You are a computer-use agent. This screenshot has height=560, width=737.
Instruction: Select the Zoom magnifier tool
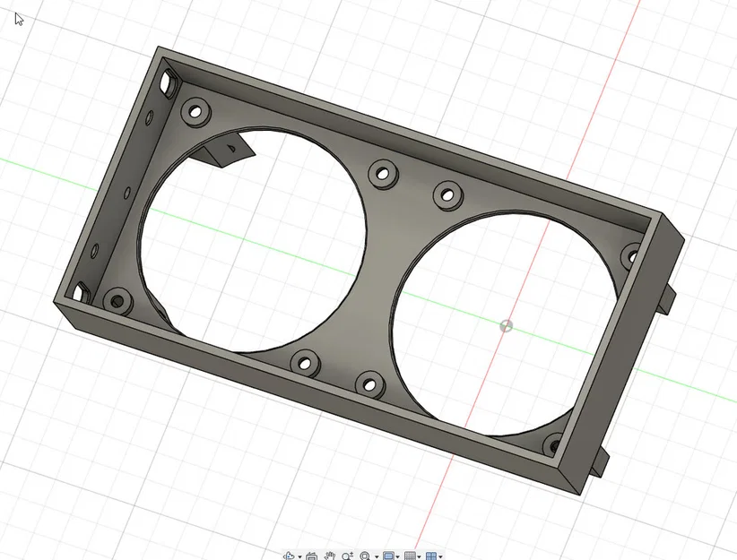point(347,556)
